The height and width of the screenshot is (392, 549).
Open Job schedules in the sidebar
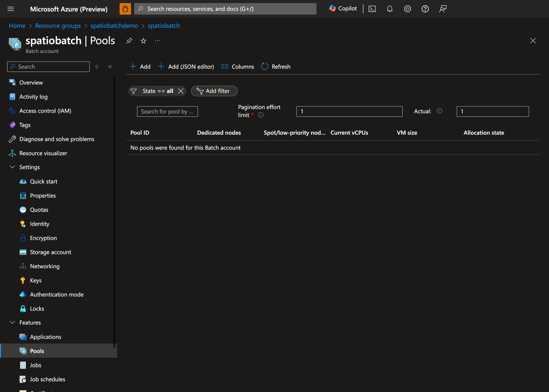[x=47, y=379]
